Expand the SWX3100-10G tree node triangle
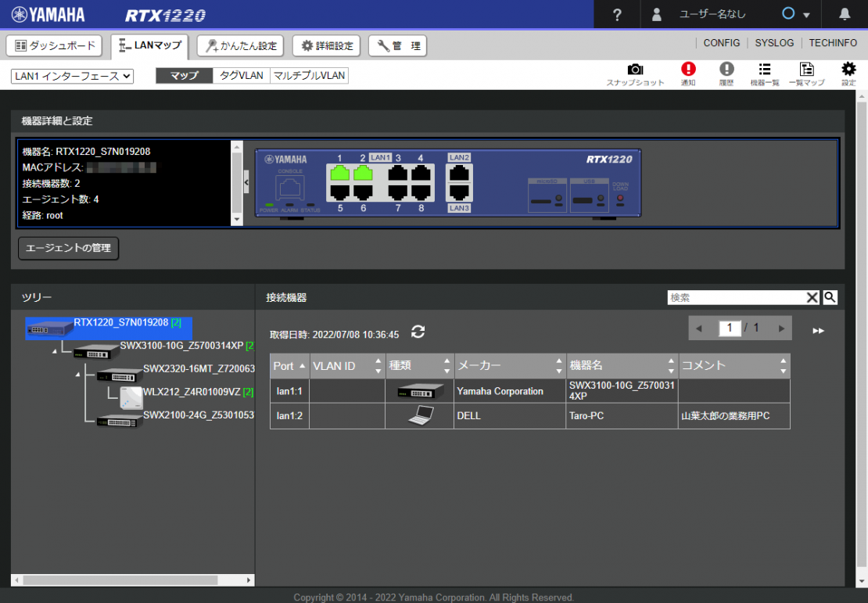This screenshot has width=868, height=603. click(x=54, y=351)
